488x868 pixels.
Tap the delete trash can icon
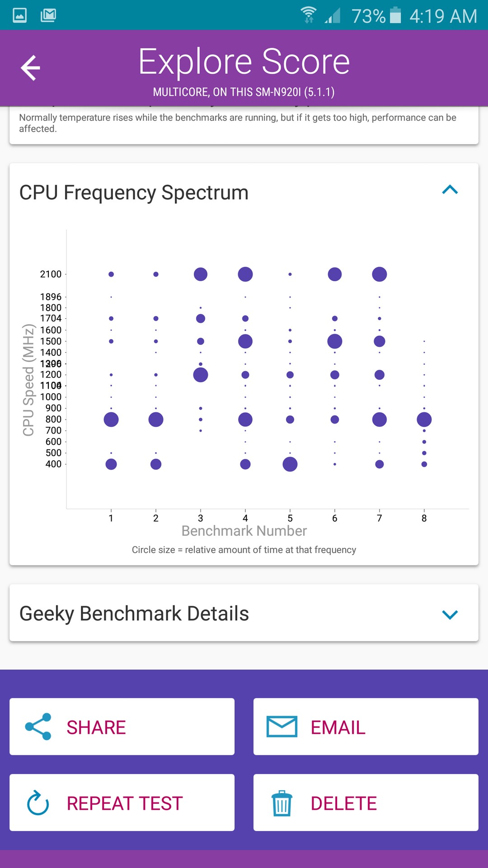tap(282, 803)
